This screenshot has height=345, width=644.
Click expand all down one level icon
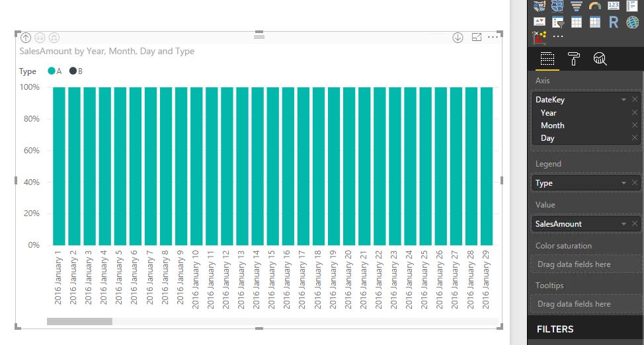point(54,38)
